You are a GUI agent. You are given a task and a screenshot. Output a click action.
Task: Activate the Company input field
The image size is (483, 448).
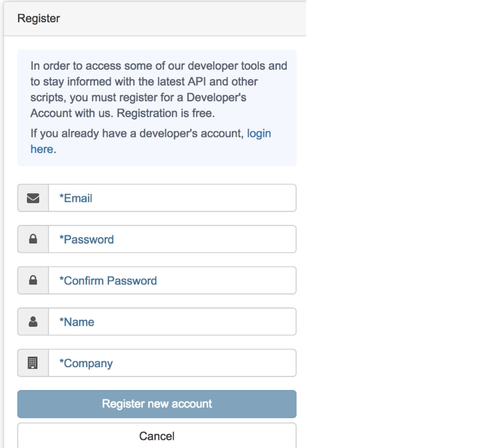(172, 364)
